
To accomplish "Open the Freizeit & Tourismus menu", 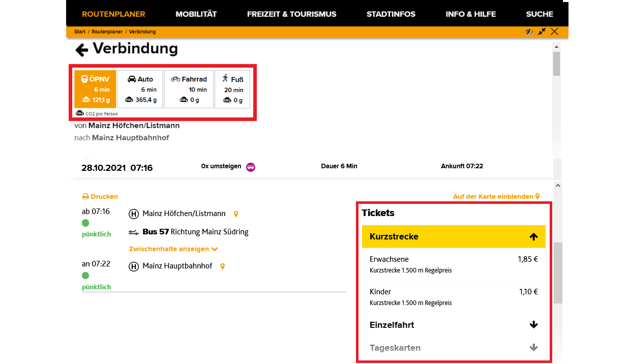I will coord(291,14).
